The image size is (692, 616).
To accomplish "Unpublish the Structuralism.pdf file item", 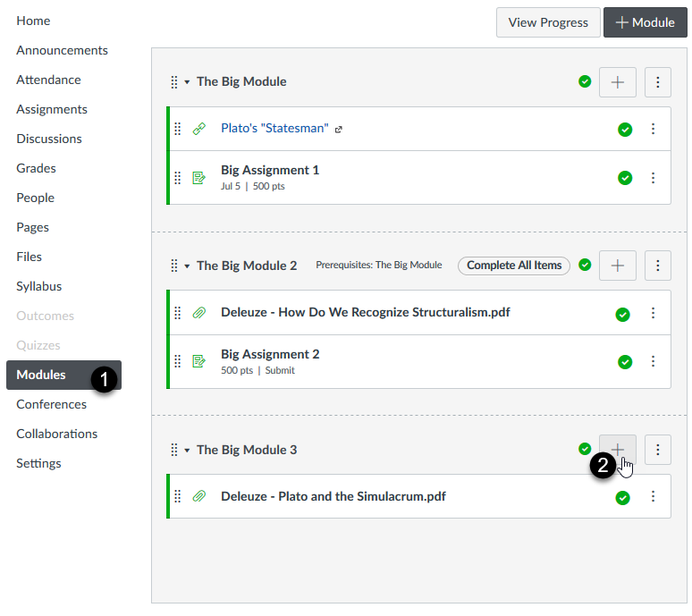I will [x=623, y=315].
